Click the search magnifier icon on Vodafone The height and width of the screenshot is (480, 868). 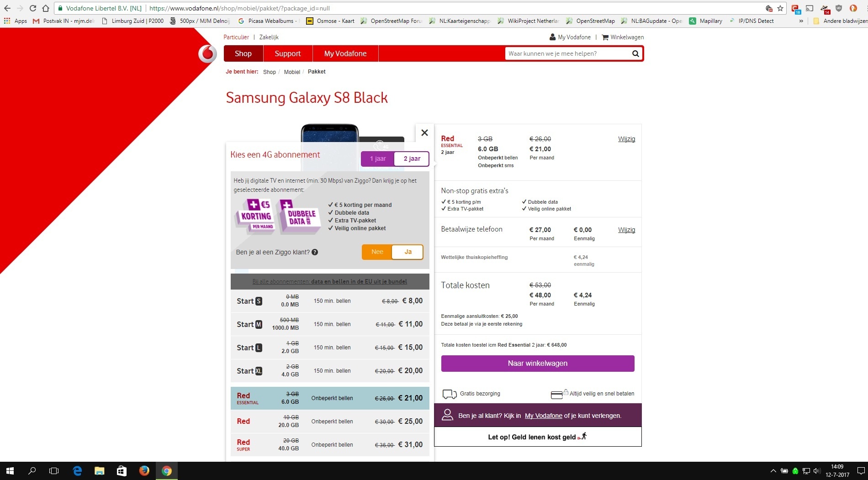click(635, 53)
